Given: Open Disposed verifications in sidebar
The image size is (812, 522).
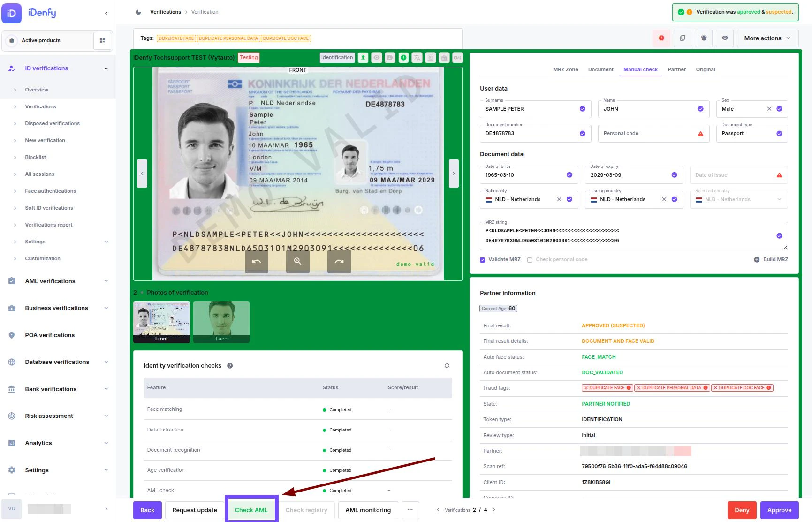Looking at the screenshot, I should (52, 124).
